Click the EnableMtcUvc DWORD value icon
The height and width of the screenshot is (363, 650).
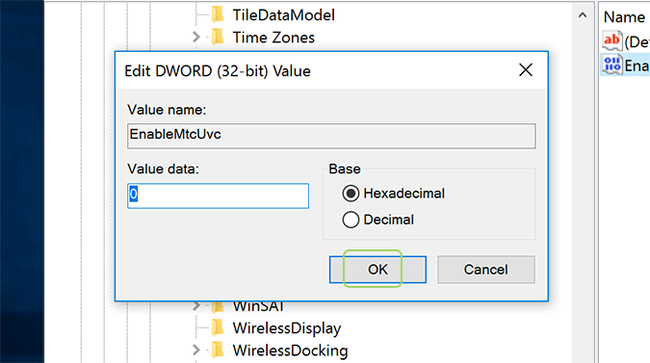coord(612,65)
